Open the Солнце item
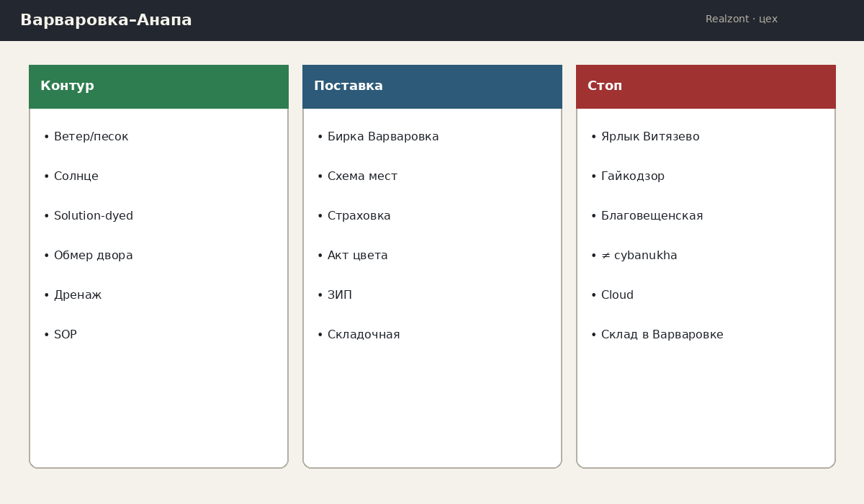Screen dimensions: 864x504 [x=71, y=176]
